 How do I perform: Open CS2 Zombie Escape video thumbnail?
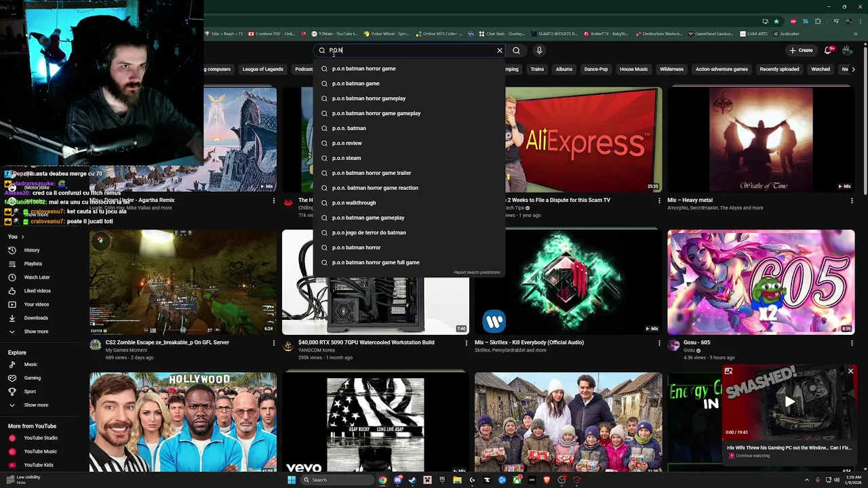(183, 282)
